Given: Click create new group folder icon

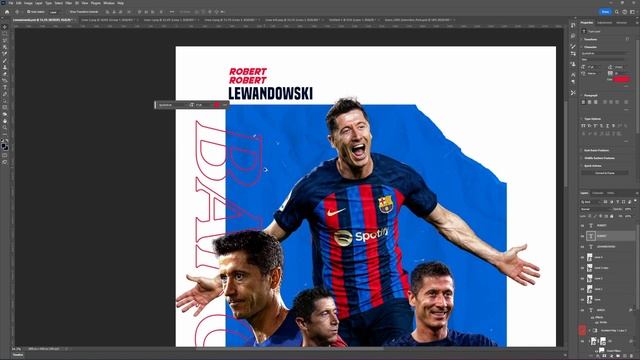Looking at the screenshot, I should pos(617,356).
